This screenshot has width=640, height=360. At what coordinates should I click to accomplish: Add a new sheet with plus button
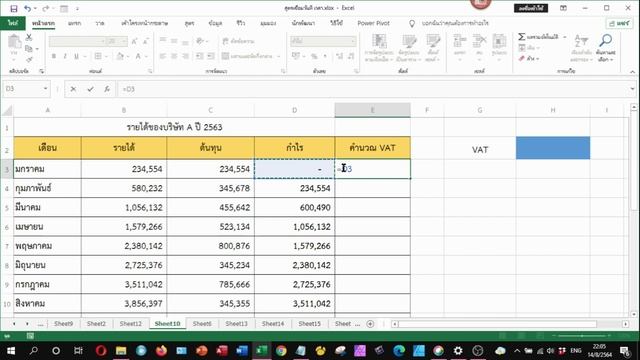pyautogui.click(x=370, y=324)
